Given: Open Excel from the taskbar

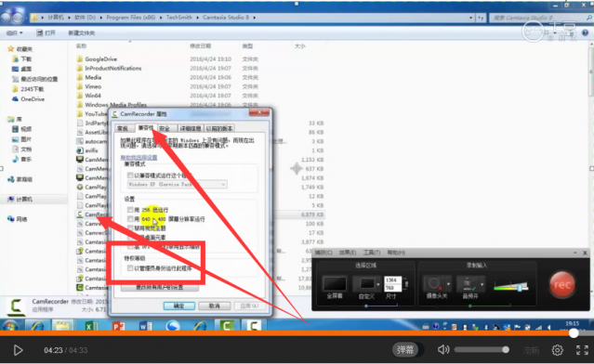Looking at the screenshot, I should [90, 326].
